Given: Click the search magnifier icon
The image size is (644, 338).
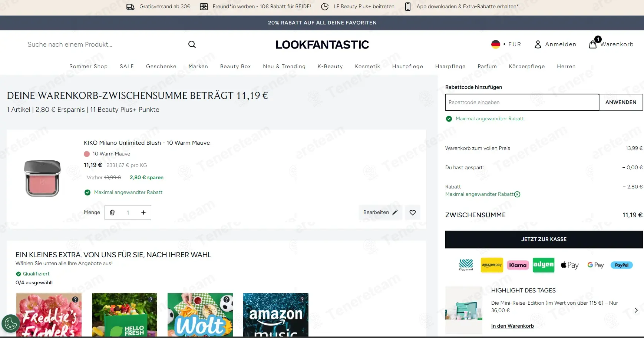Looking at the screenshot, I should (192, 44).
